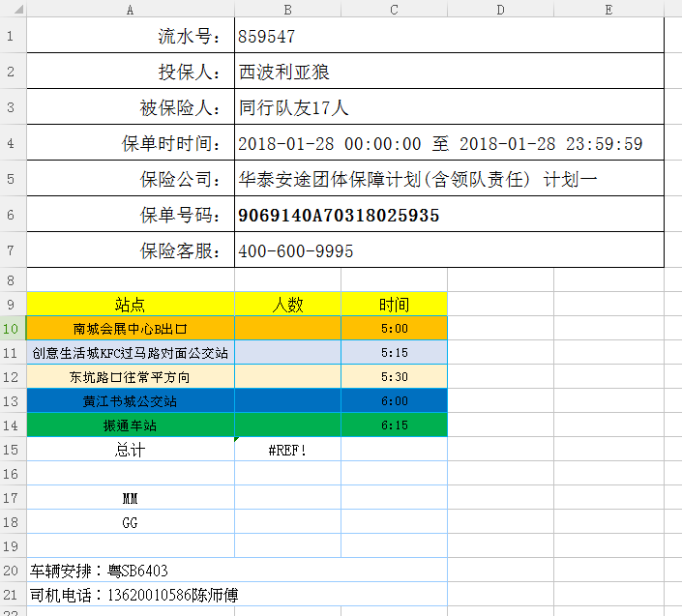
Task: Select column A header
Action: [x=130, y=9]
